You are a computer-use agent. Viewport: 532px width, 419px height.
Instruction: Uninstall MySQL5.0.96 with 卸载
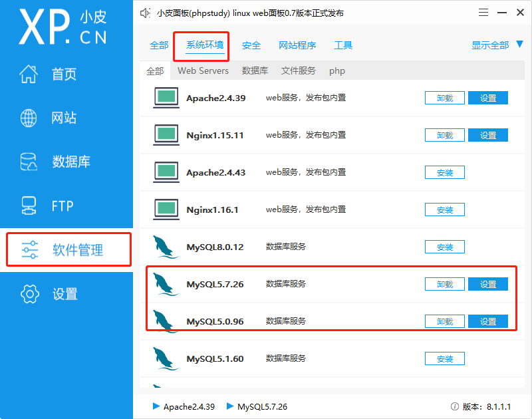click(x=444, y=321)
